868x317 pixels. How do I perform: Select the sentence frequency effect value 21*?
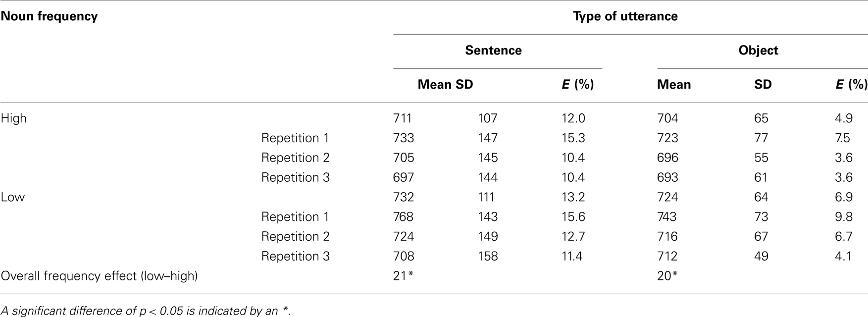[403, 276]
